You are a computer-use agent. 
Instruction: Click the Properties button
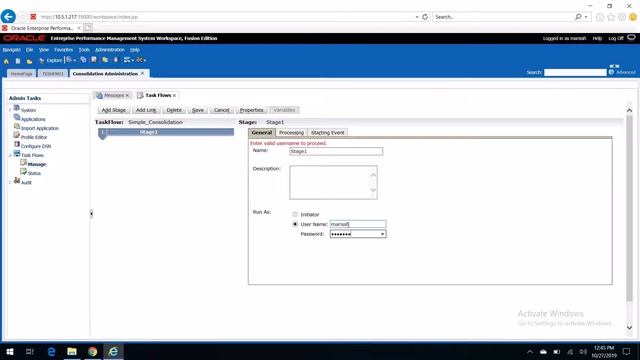251,110
